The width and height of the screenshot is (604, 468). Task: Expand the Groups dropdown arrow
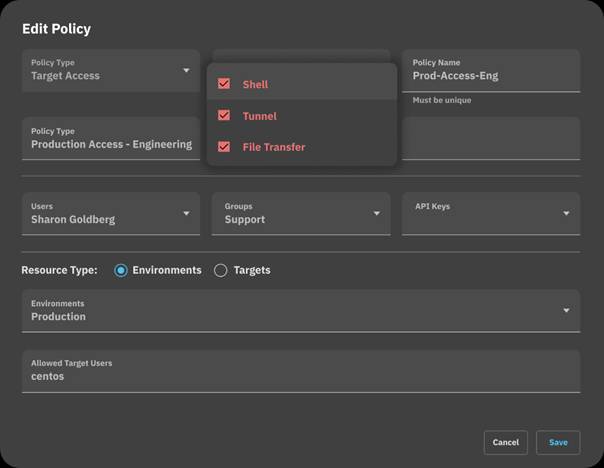click(376, 213)
